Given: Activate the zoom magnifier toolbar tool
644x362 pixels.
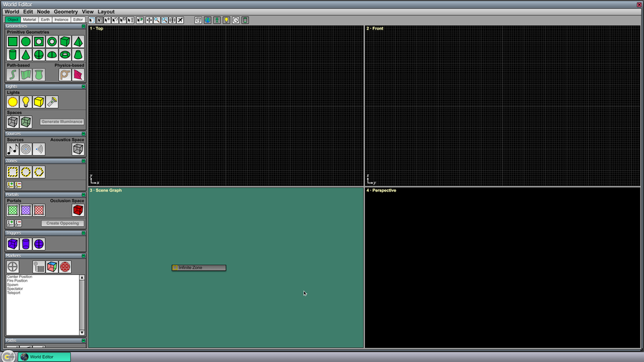Looking at the screenshot, I should click(x=157, y=20).
